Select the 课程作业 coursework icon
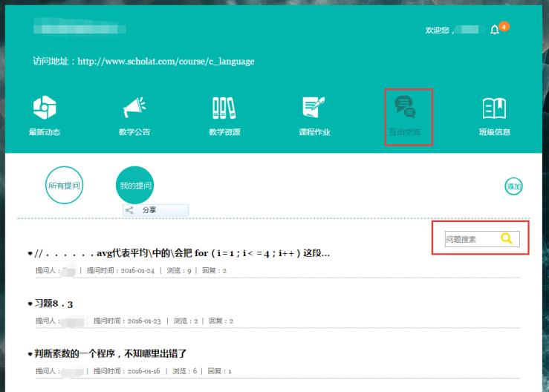549x392 pixels. [x=314, y=108]
